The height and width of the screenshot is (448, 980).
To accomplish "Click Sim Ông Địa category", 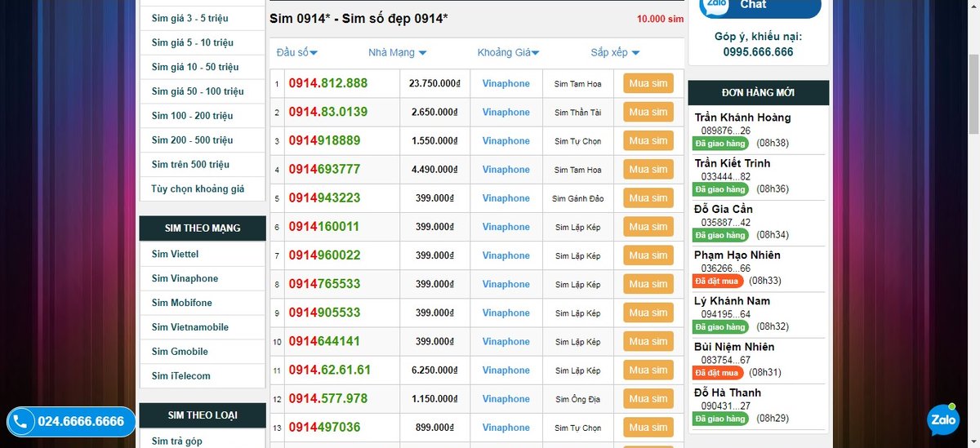I will pos(577,399).
